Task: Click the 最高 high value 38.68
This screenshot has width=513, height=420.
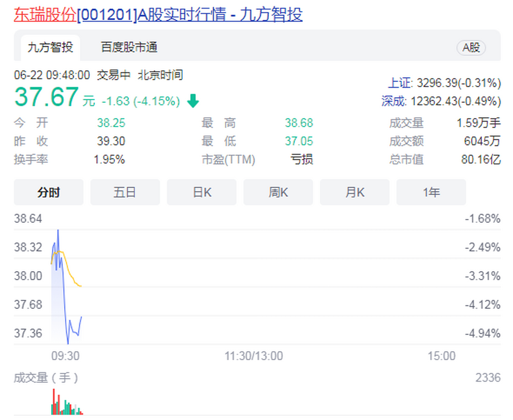Action: 299,123
